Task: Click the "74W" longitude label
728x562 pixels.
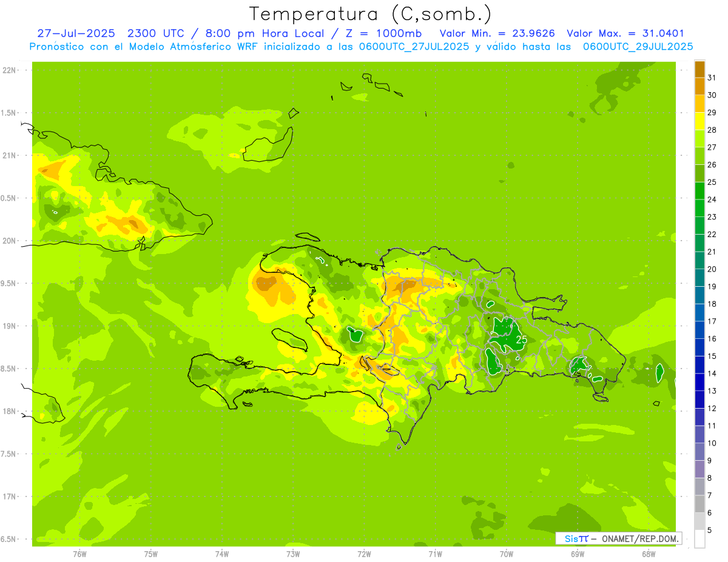Action: 222,554
